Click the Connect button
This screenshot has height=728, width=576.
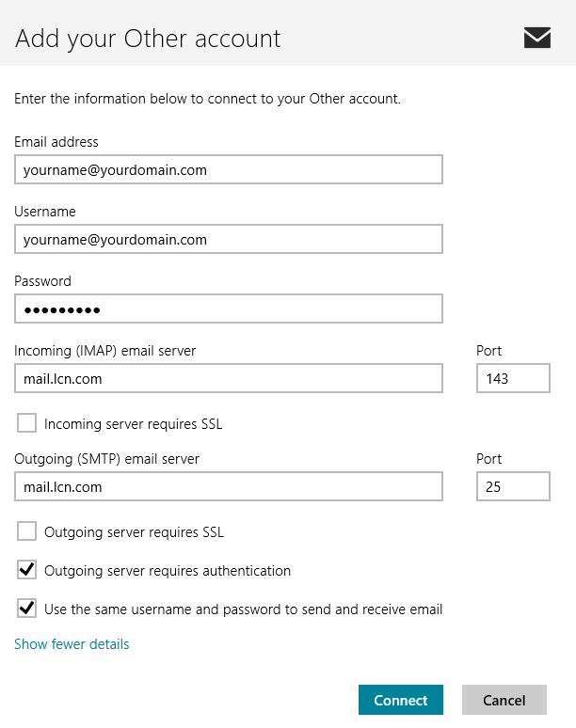pyautogui.click(x=400, y=700)
